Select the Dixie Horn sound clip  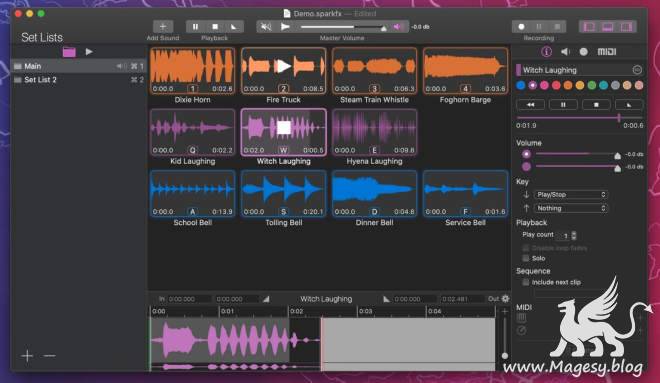192,71
